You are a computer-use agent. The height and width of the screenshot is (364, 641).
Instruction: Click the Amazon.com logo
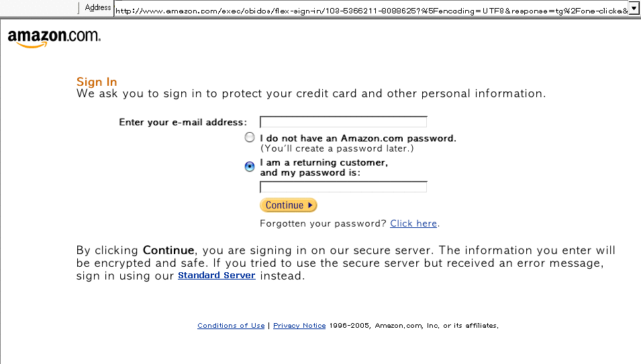(x=54, y=38)
